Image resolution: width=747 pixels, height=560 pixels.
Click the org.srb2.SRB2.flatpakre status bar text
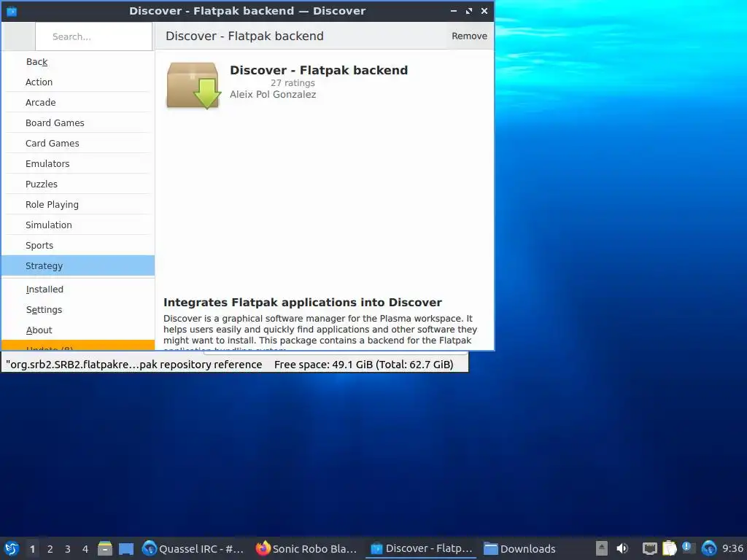point(134,365)
